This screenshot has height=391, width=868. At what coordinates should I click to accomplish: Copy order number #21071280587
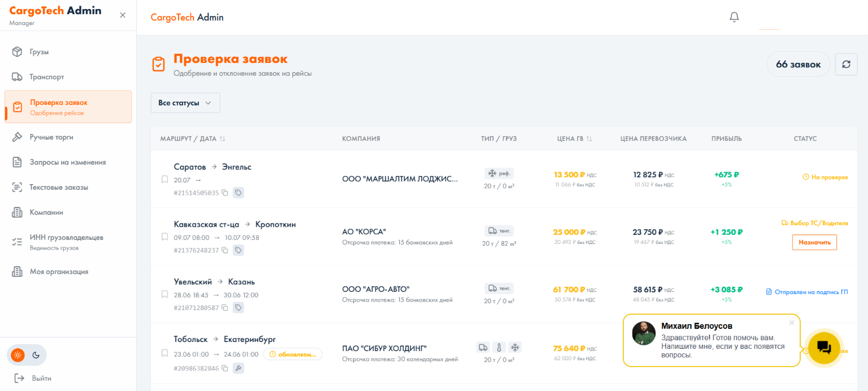(x=225, y=308)
